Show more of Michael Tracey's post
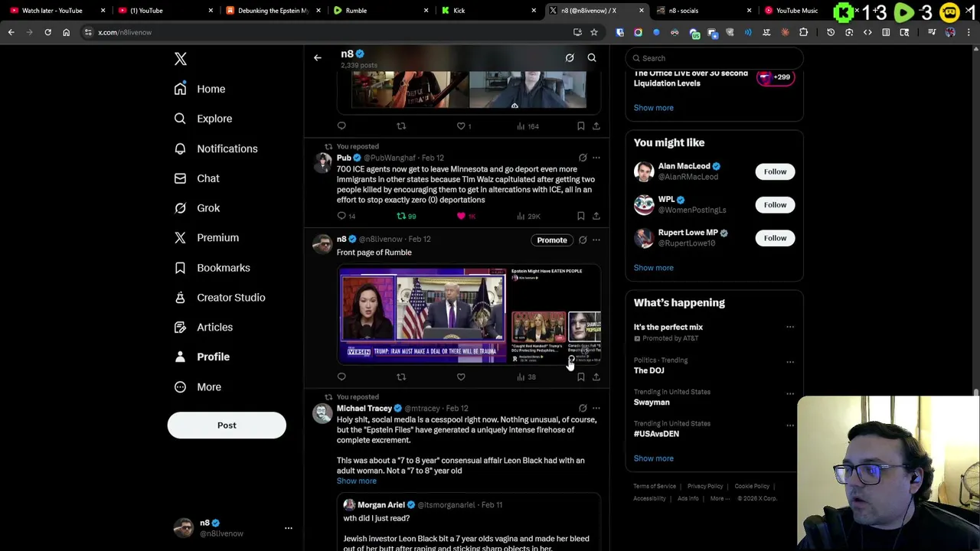The height and width of the screenshot is (551, 980). 357,481
